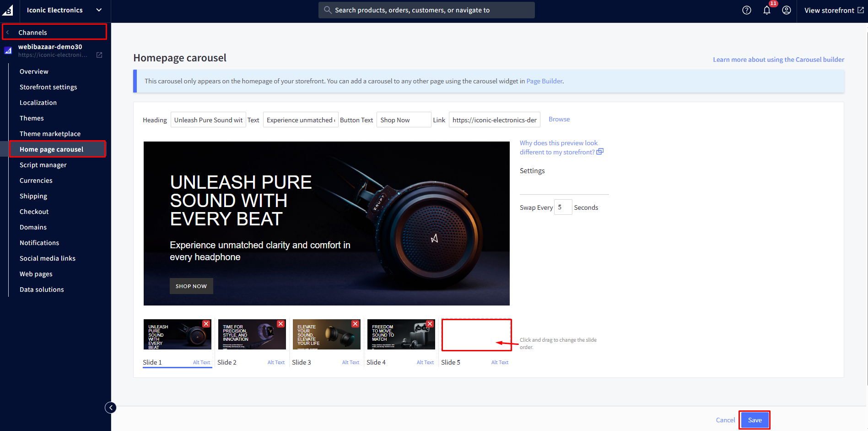Screen dimensions: 868x431
Task: Select Script manager from the sidebar
Action: pos(43,165)
